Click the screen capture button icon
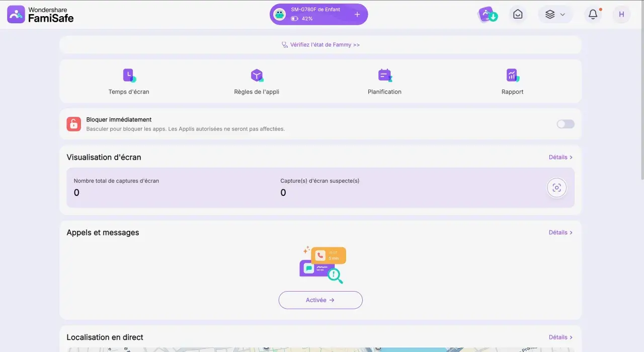The height and width of the screenshot is (352, 644). (x=556, y=188)
